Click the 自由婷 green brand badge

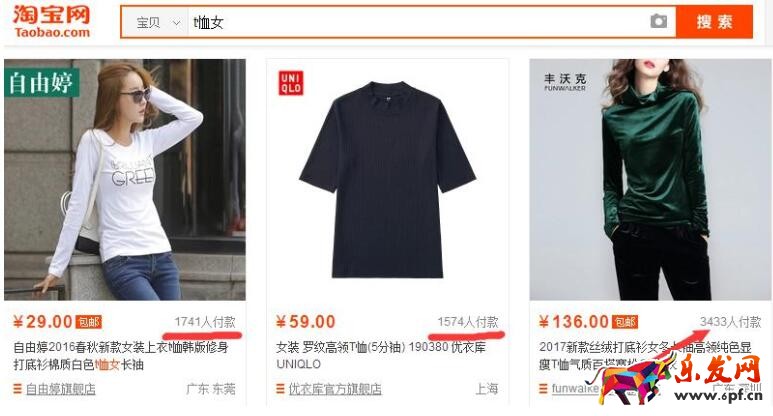(42, 82)
